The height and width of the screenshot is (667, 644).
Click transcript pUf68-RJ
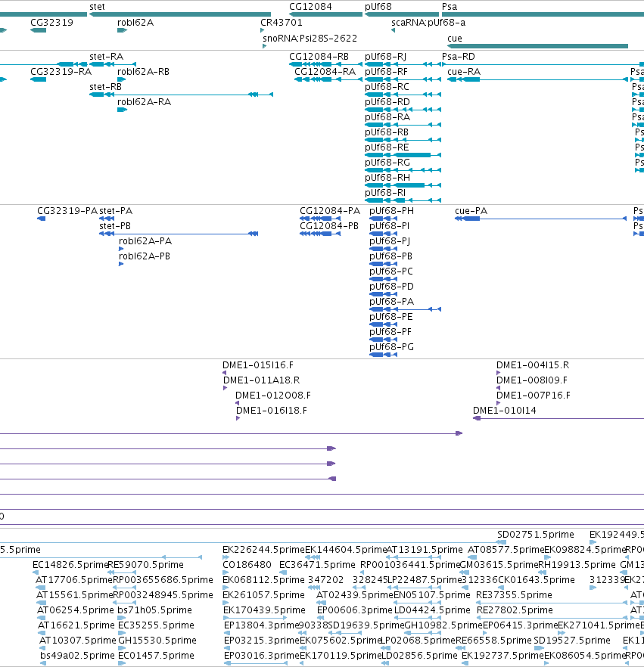pyautogui.click(x=386, y=57)
